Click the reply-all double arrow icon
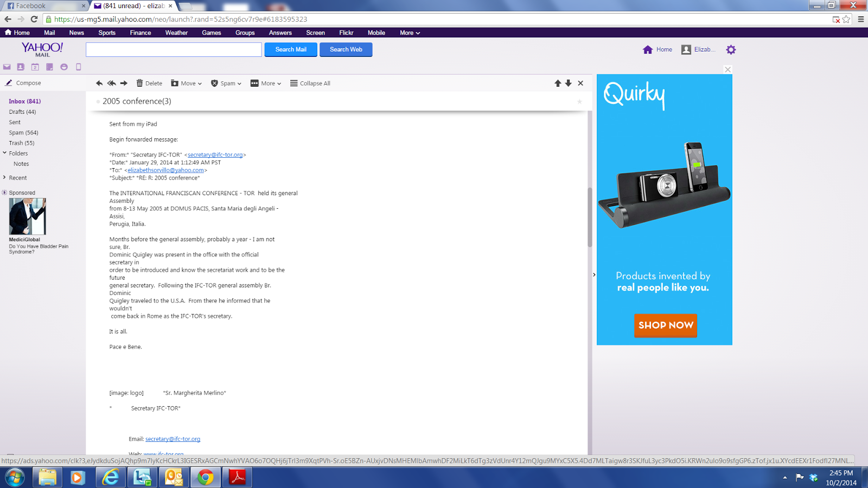 [x=111, y=83]
